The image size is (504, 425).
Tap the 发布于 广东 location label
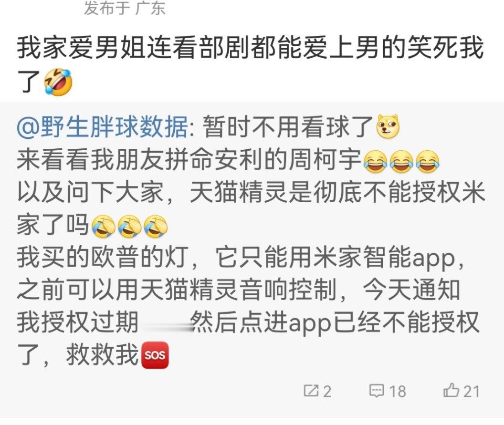(125, 8)
